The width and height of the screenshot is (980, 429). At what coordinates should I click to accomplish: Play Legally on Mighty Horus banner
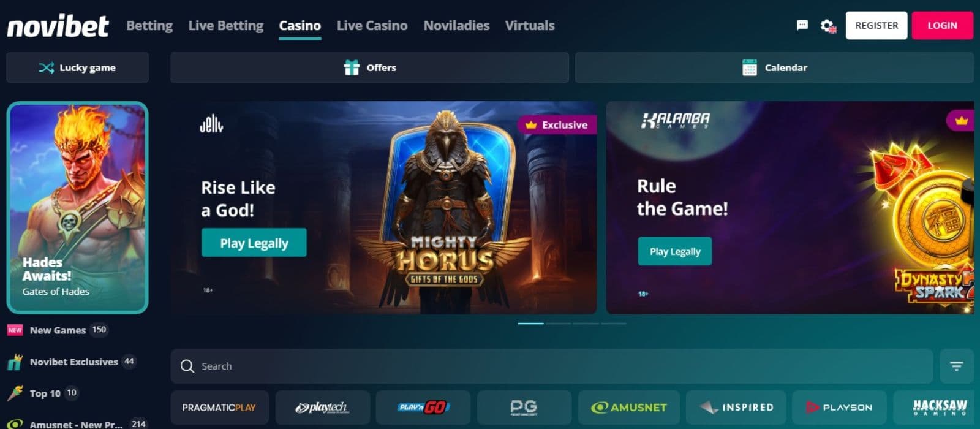pos(254,243)
